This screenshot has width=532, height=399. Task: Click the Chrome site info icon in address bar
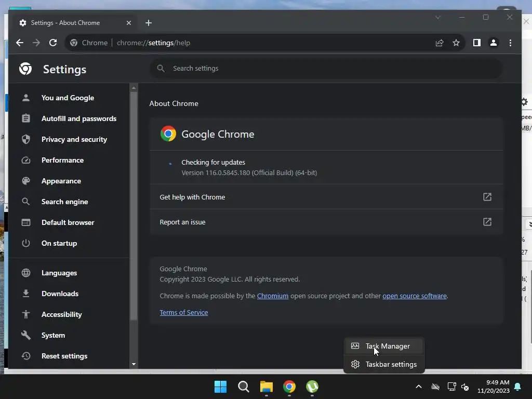74,43
